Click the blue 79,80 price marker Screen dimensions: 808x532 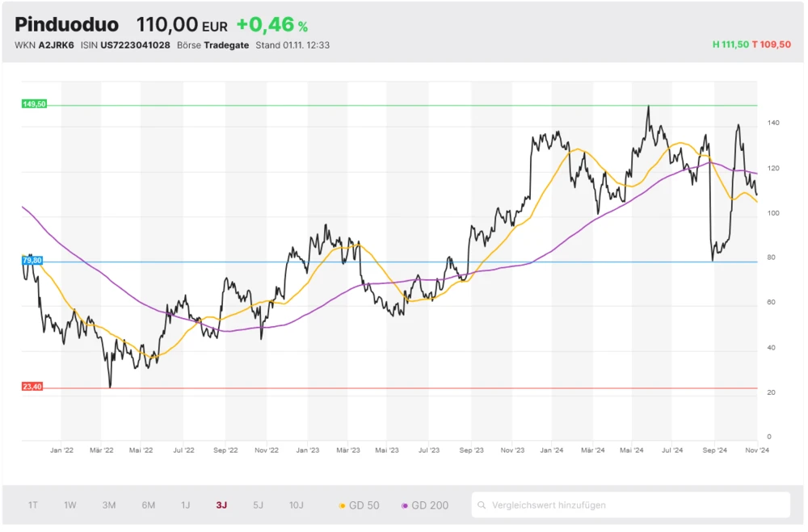point(33,260)
